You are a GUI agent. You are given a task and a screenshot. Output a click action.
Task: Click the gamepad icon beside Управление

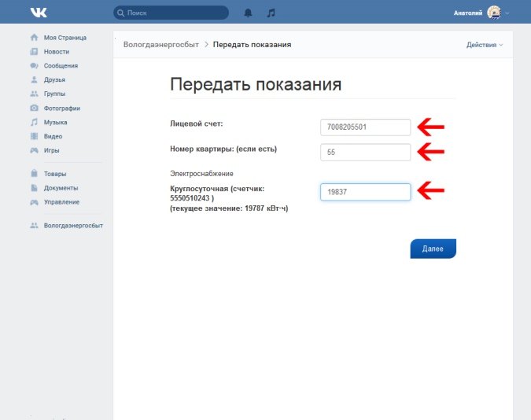(34, 202)
